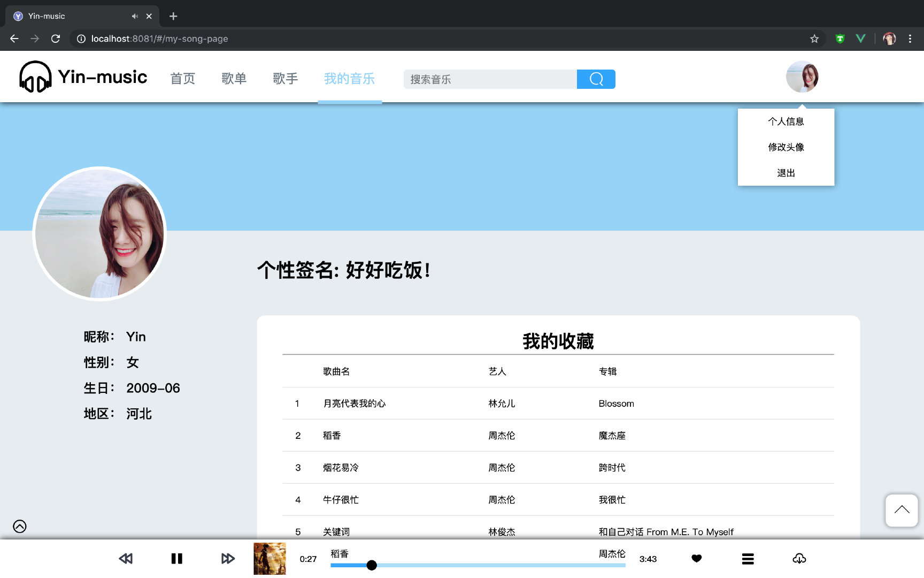Click the 我的收藏 heading
Screen dimensions: 924x578
558,341
